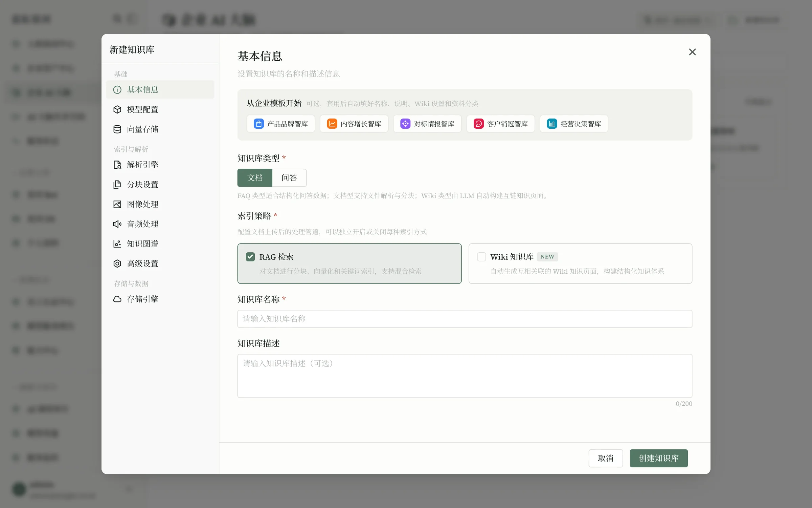Open 解析引擎 document search icon
The height and width of the screenshot is (508, 812).
tap(117, 165)
